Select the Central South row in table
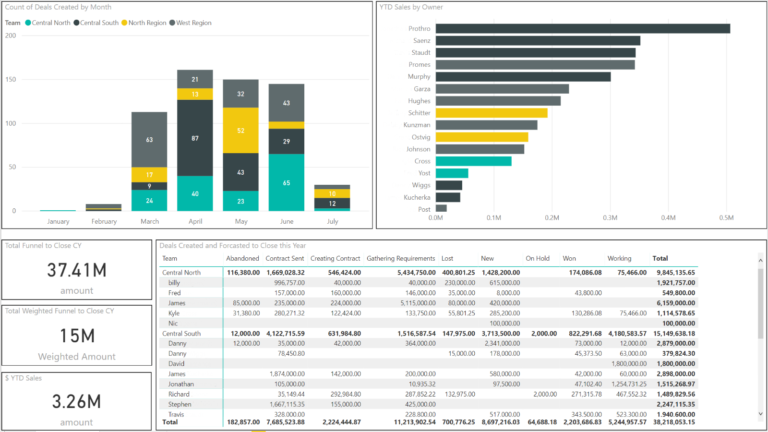768x432 pixels. pos(185,332)
